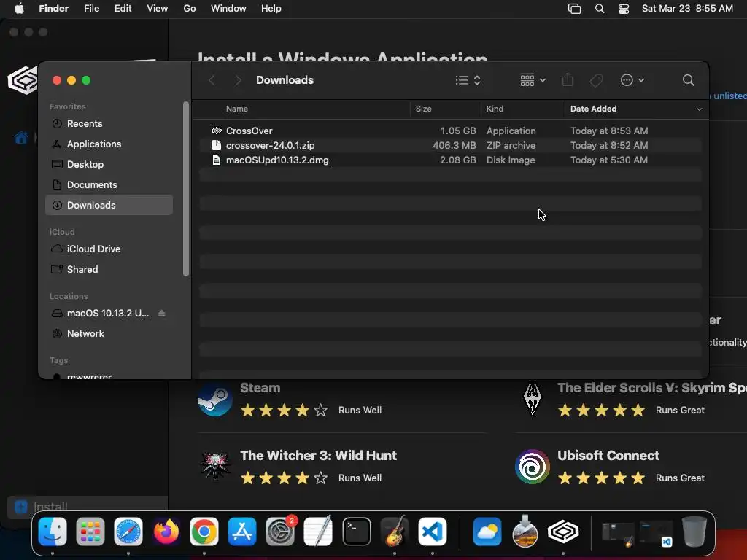The width and height of the screenshot is (747, 560).
Task: Sort files by Size column
Action: [x=424, y=109]
